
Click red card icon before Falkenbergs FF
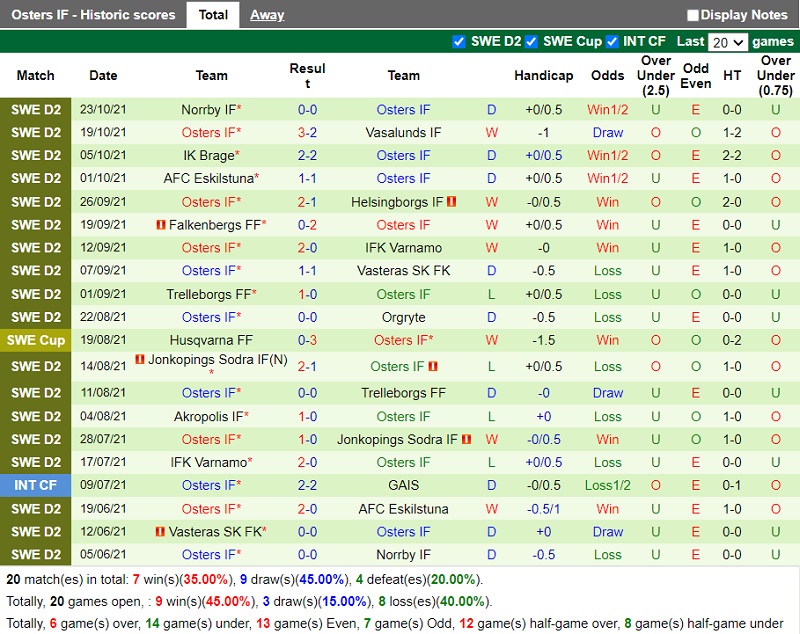click(x=160, y=225)
